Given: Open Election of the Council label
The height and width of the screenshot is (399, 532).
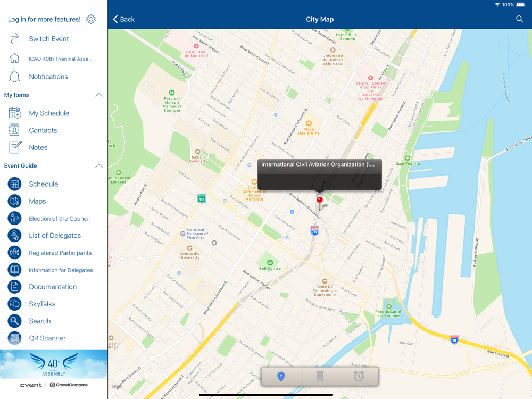Looking at the screenshot, I should tap(60, 219).
